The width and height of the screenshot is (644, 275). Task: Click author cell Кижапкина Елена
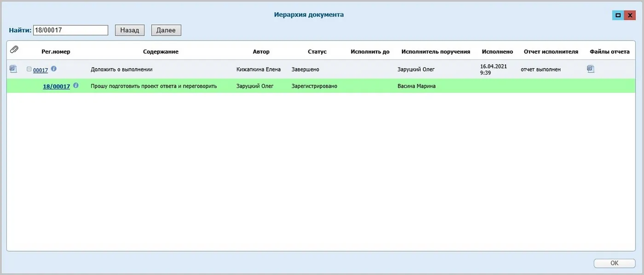(259, 69)
